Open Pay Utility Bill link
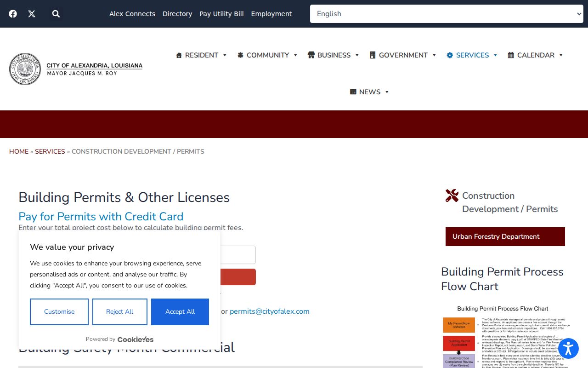The image size is (588, 368). click(x=221, y=14)
